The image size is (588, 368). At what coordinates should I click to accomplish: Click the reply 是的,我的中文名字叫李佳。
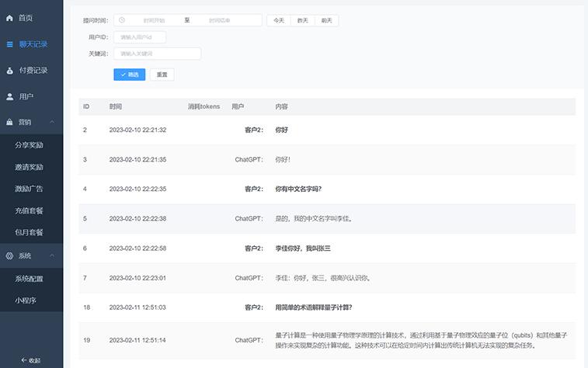314,218
